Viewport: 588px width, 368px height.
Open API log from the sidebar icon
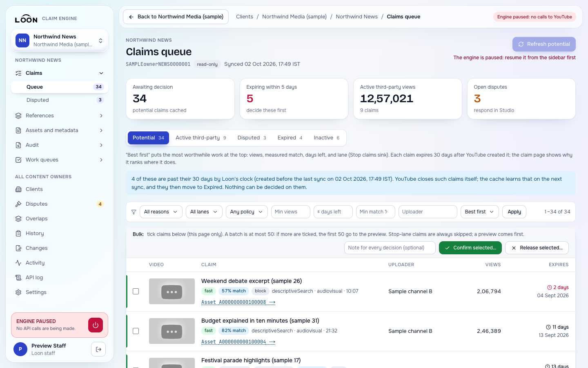click(x=18, y=278)
